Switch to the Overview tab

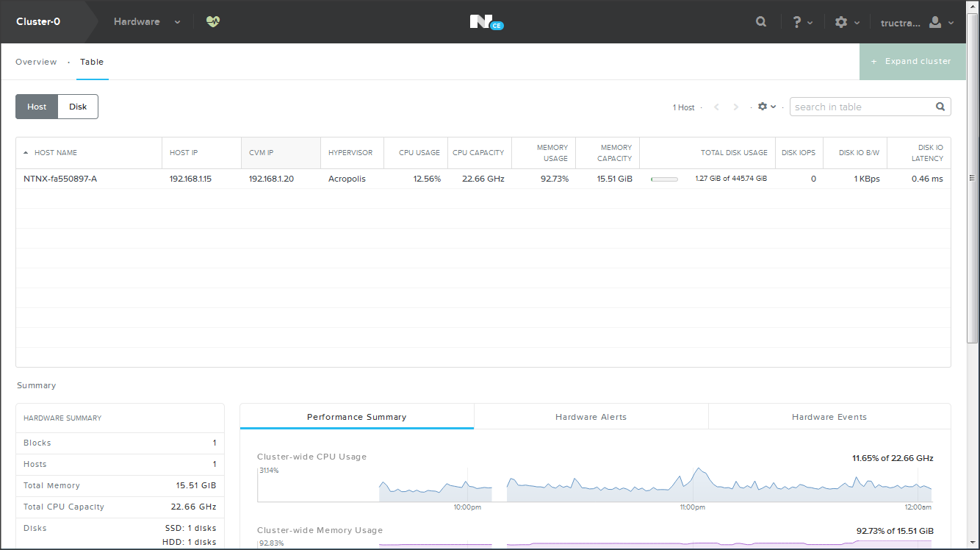(36, 62)
